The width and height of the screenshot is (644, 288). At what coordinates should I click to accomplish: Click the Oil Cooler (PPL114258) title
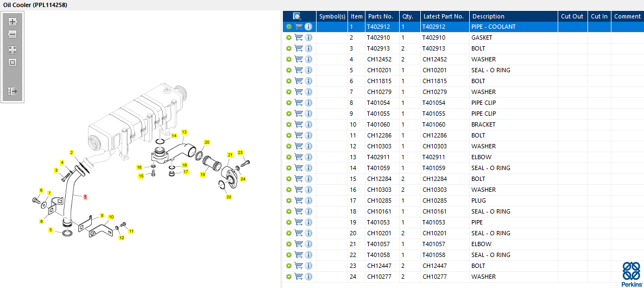click(35, 5)
